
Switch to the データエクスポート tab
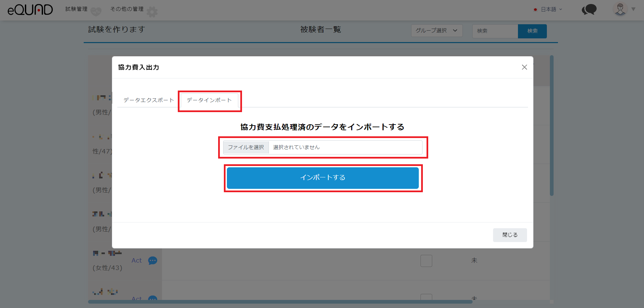coord(149,100)
